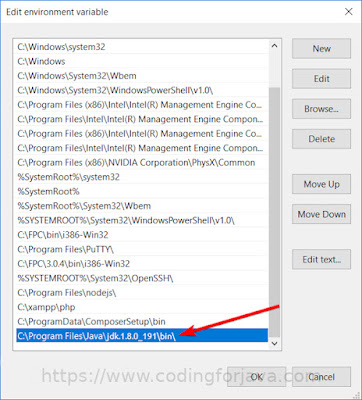Select C:\FPC\3.0.4\bin\i386-Win32 entry

pos(142,264)
